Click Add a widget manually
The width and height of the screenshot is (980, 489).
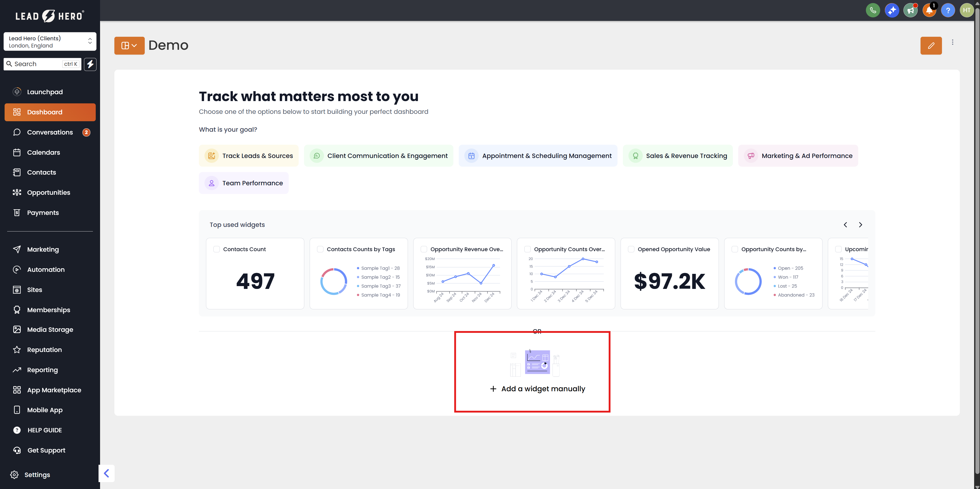(x=537, y=389)
